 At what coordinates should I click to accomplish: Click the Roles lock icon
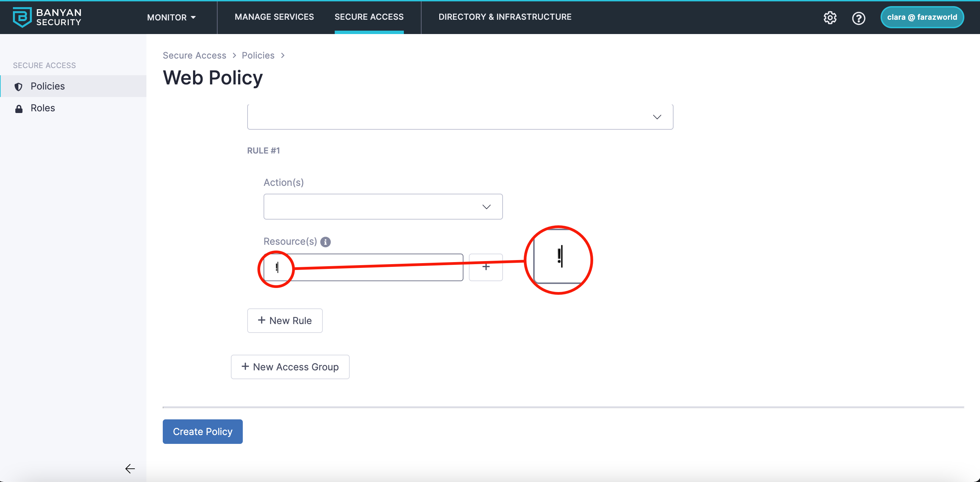coord(18,109)
